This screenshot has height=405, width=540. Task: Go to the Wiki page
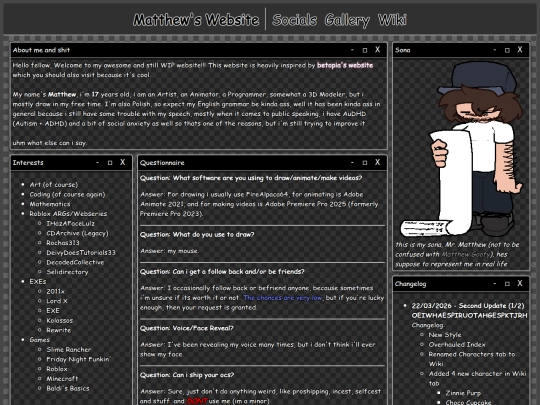tap(392, 20)
